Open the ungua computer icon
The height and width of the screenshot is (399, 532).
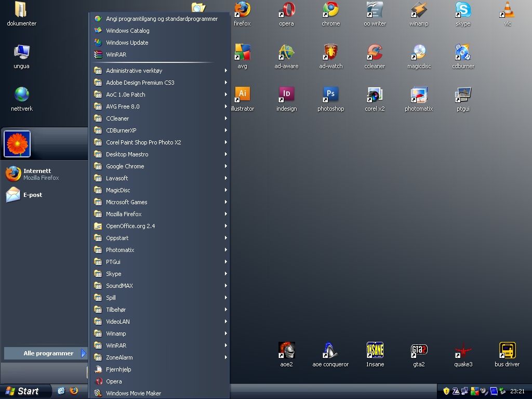pyautogui.click(x=21, y=56)
